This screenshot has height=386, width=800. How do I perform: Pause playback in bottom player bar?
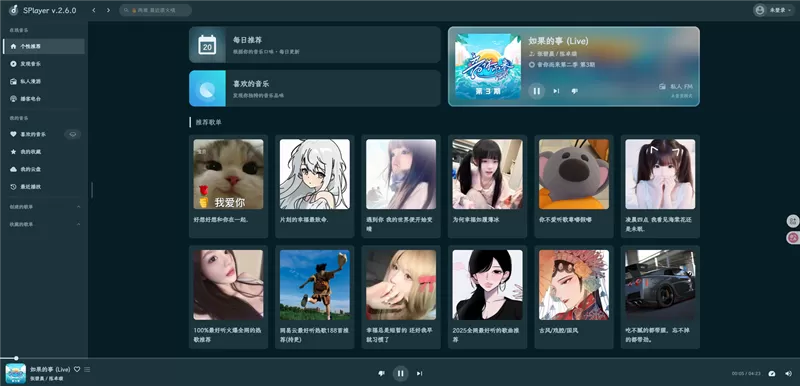401,373
